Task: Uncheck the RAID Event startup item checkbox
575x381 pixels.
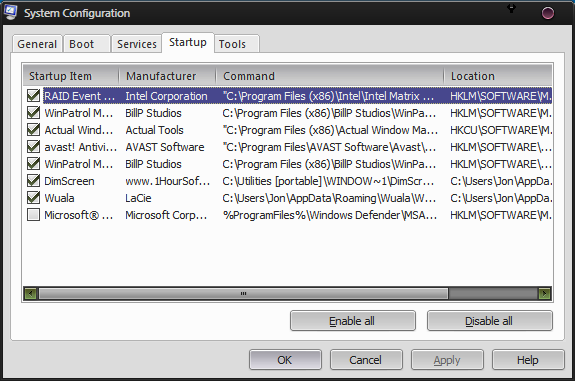Action: coord(33,96)
